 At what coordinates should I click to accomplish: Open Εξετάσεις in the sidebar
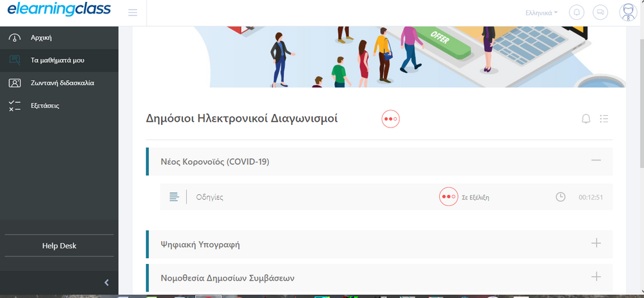45,105
